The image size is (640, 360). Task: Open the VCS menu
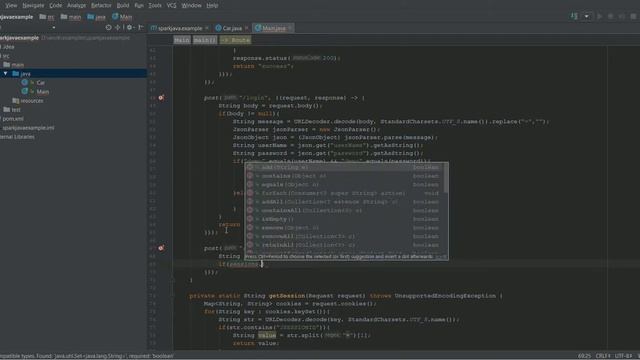171,5
